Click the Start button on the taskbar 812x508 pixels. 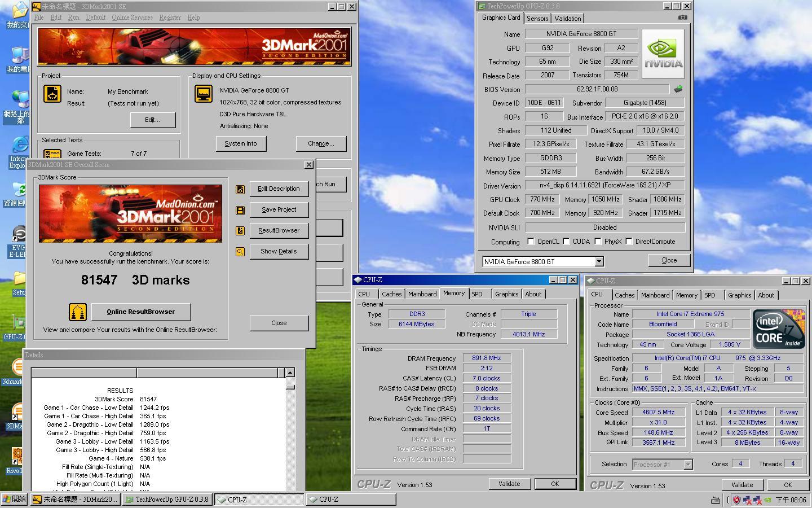tap(14, 499)
